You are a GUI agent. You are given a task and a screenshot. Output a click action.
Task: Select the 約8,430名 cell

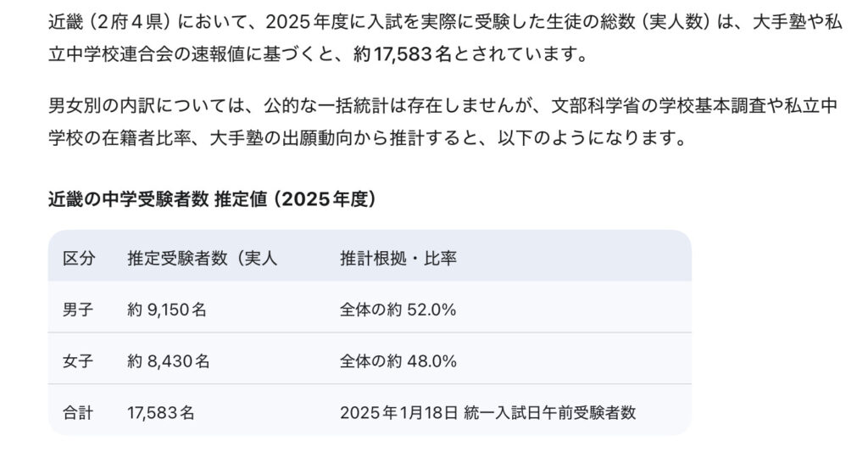point(169,361)
